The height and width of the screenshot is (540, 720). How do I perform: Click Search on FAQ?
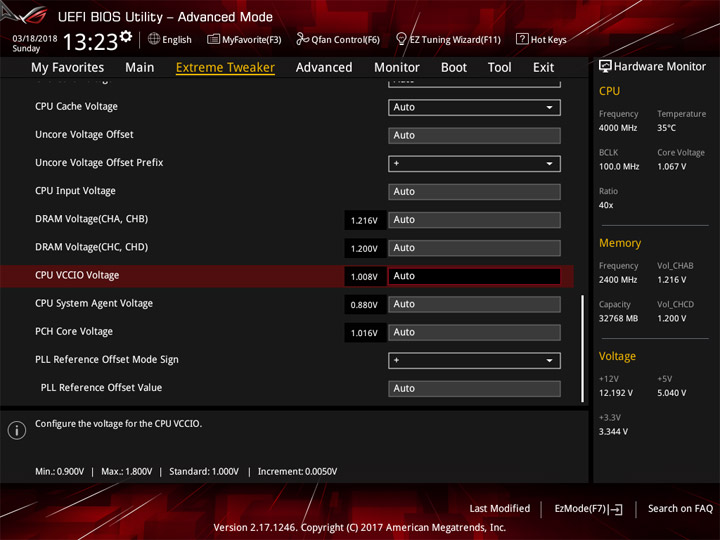680,508
